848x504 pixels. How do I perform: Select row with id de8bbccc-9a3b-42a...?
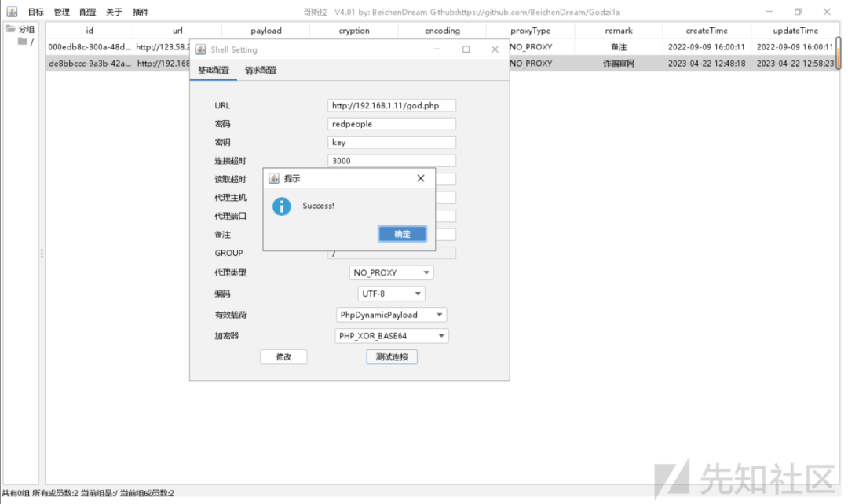point(90,64)
